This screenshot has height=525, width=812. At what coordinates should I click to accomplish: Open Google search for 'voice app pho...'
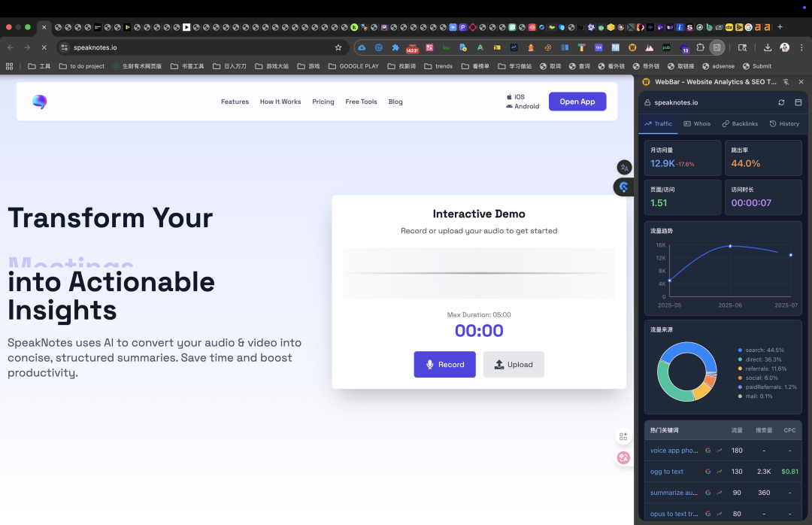coord(708,451)
